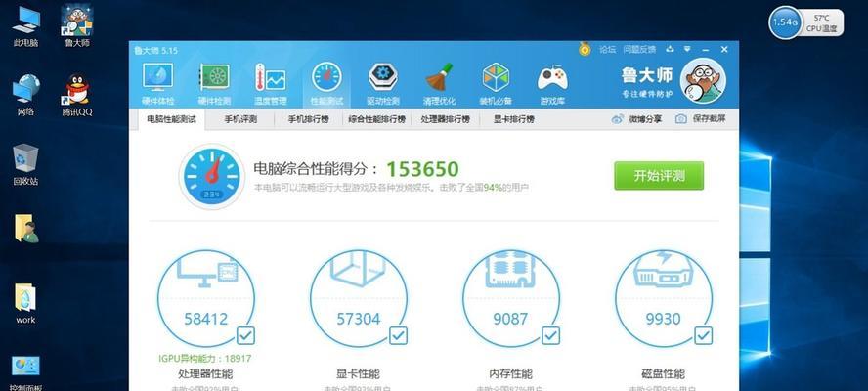This screenshot has width=868, height=391.
Task: Click the 磁盘性能 label
Action: coord(663,373)
